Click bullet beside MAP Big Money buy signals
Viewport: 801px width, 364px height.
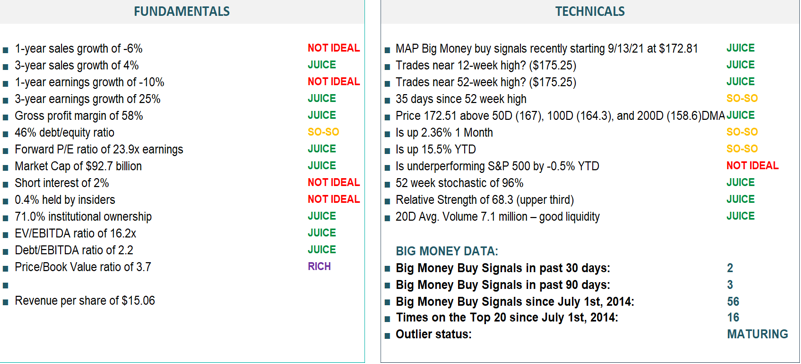point(387,50)
